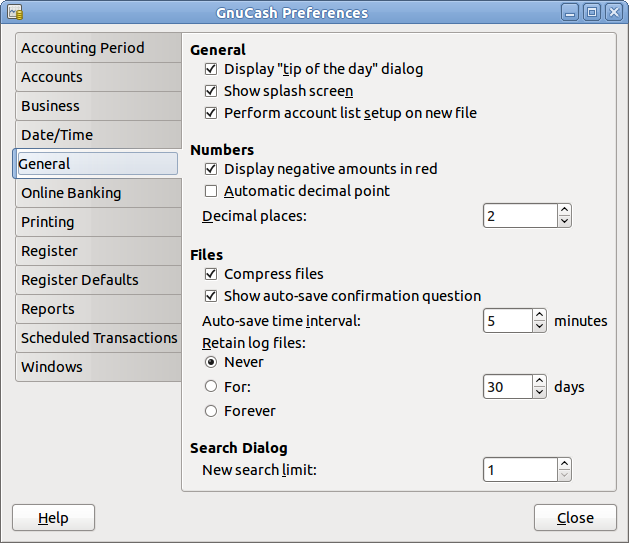Screen dimensions: 629x543
Task: Decrease auto-save time interval minutes
Action: pyautogui.click(x=540, y=326)
